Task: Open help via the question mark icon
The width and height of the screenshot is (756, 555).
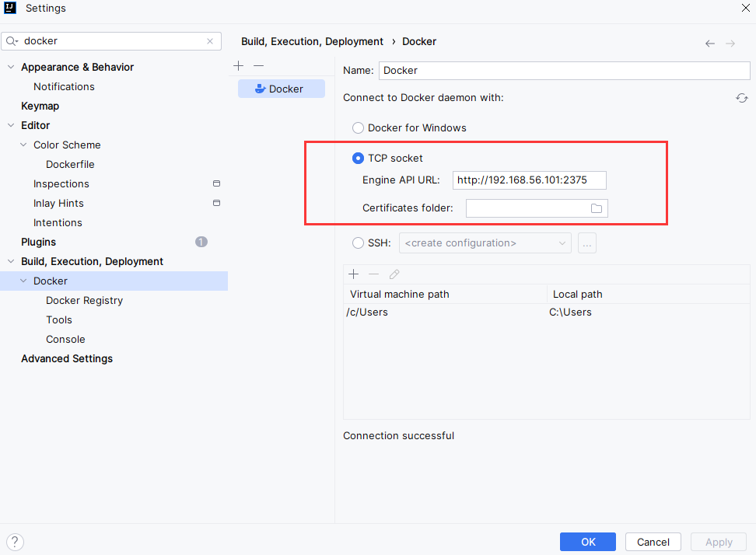Action: (x=15, y=542)
